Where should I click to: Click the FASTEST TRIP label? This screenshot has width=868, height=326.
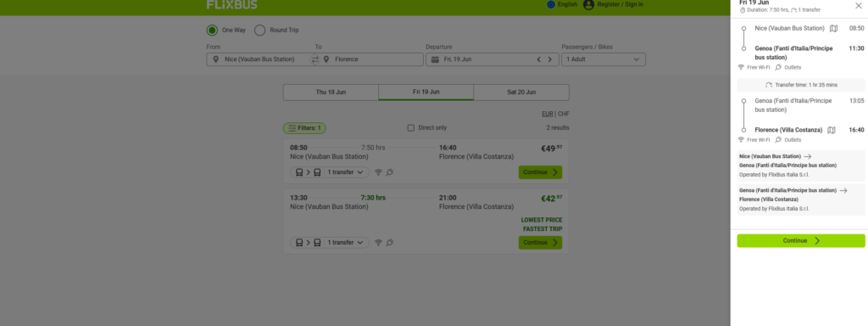click(x=542, y=229)
